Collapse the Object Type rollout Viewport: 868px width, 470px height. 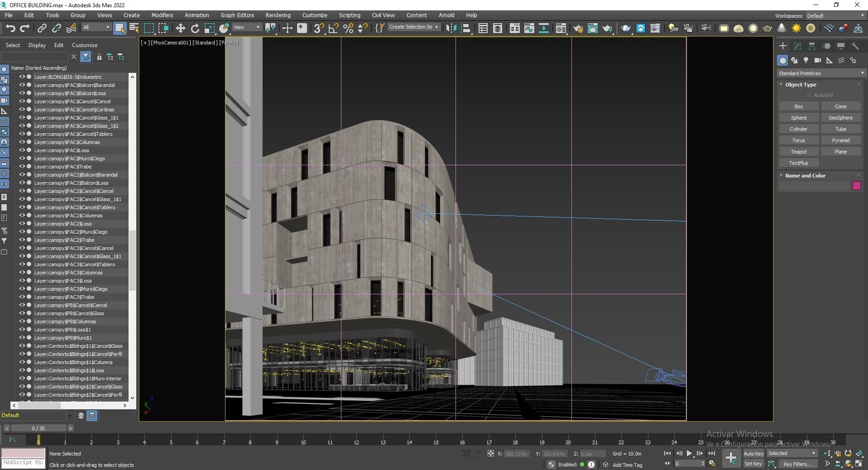click(x=801, y=85)
